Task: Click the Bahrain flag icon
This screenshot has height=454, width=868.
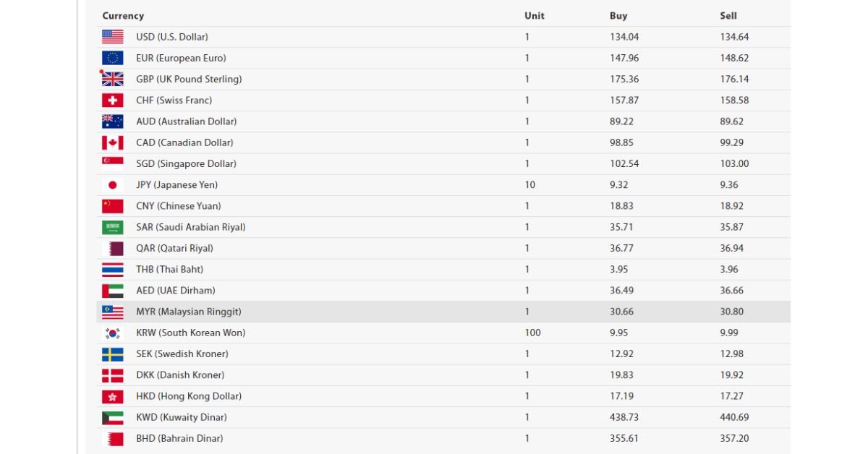Action: coord(112,438)
